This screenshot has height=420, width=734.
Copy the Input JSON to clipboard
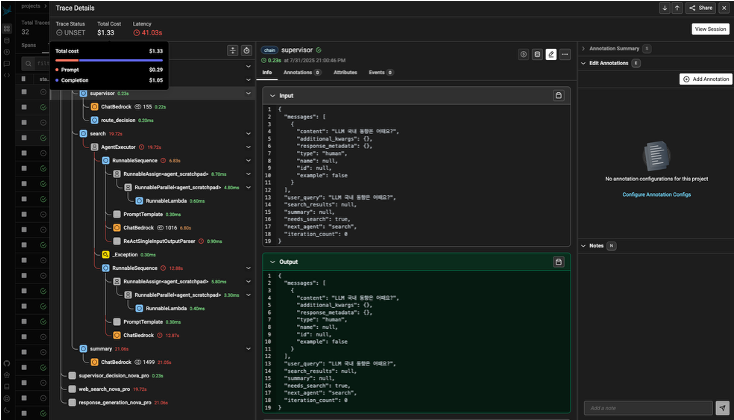point(558,95)
